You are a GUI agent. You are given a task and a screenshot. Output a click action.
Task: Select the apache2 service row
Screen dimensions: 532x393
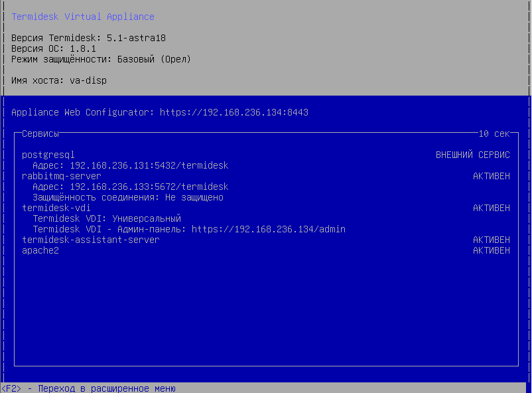[265, 250]
